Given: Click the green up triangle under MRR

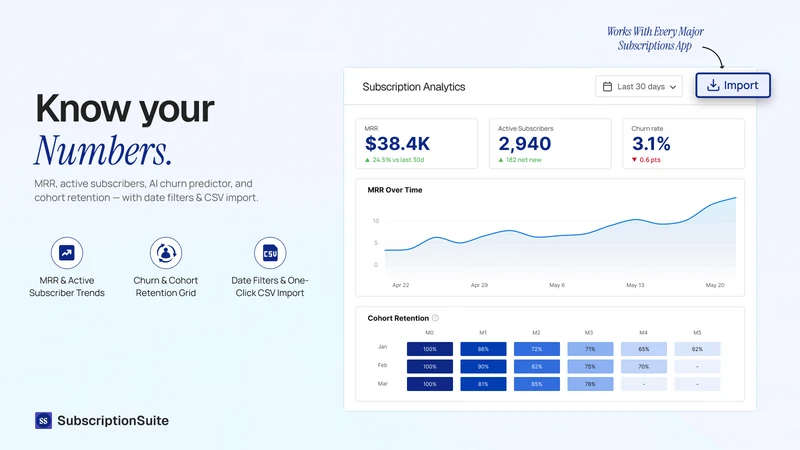Looking at the screenshot, I should pyautogui.click(x=367, y=160).
